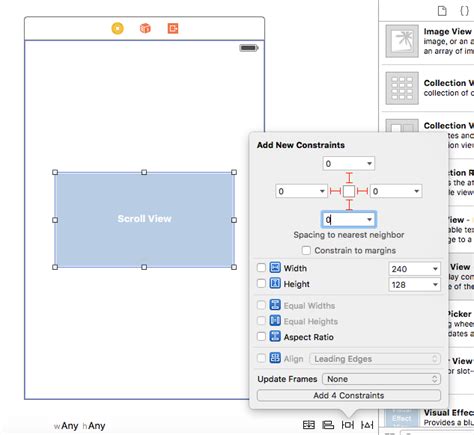The width and height of the screenshot is (474, 435).
Task: Check the Align checkbox
Action: (261, 358)
